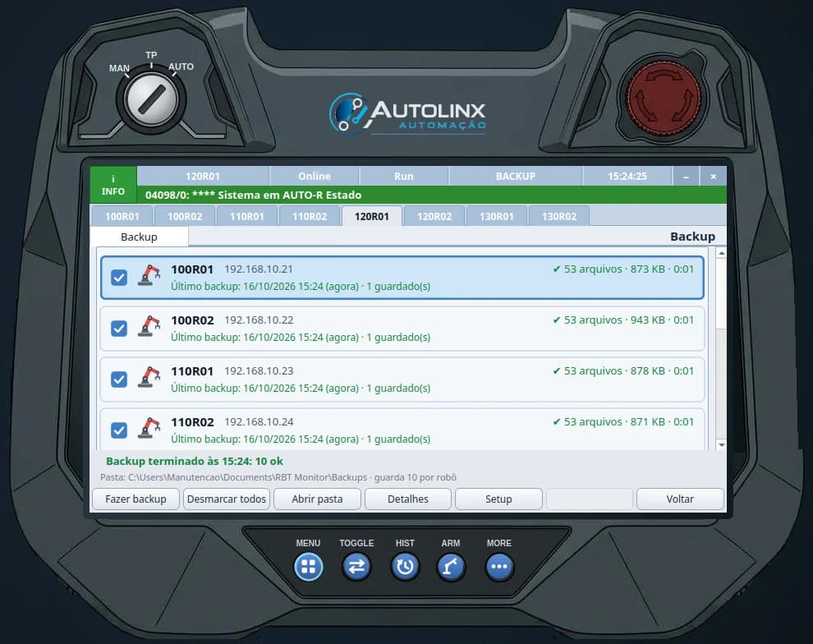The width and height of the screenshot is (813, 644).
Task: Click the BACKUP status header cell
Action: coord(516,177)
